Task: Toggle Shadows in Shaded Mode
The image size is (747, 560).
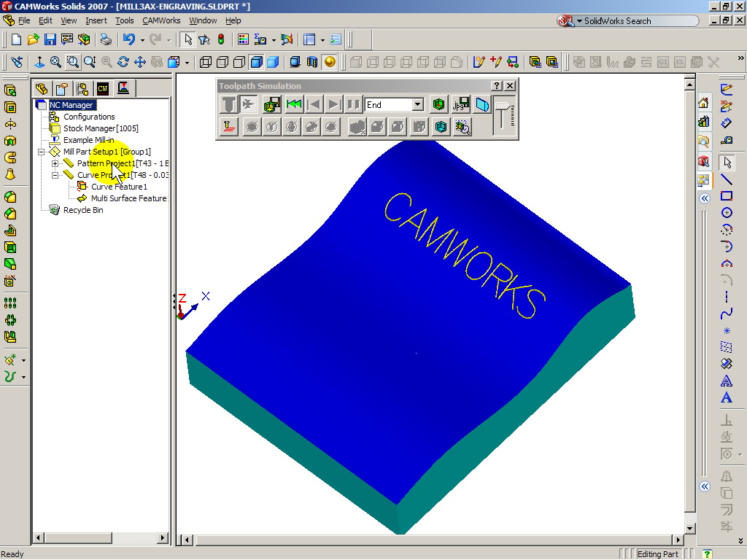Action: 295,62
